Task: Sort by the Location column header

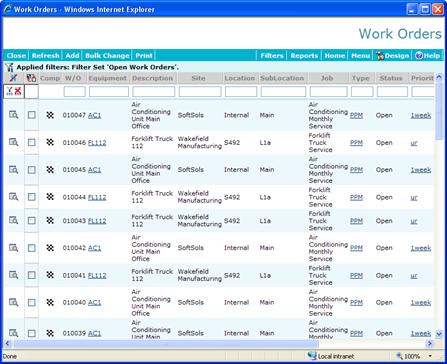Action: click(x=239, y=78)
